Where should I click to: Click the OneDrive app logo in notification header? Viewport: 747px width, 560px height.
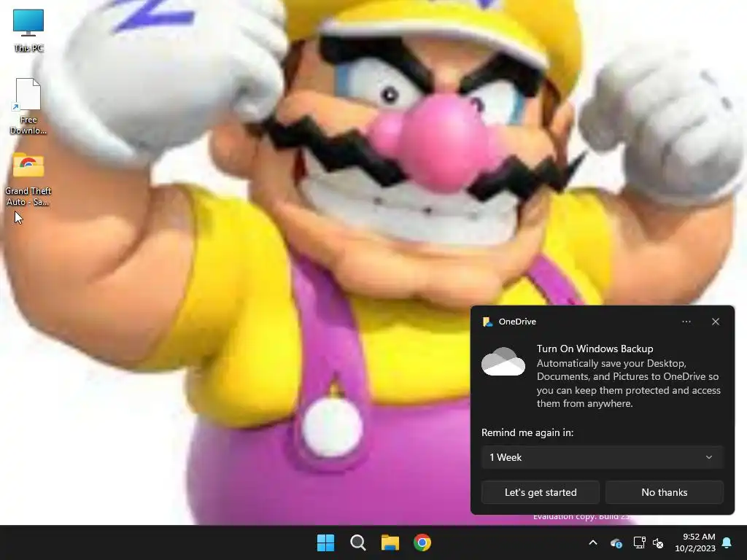pos(487,322)
